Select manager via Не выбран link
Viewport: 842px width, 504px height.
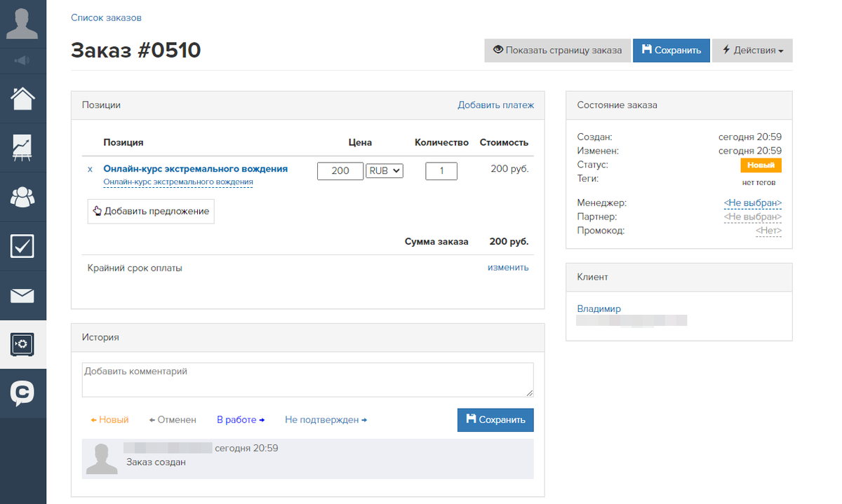tap(752, 203)
